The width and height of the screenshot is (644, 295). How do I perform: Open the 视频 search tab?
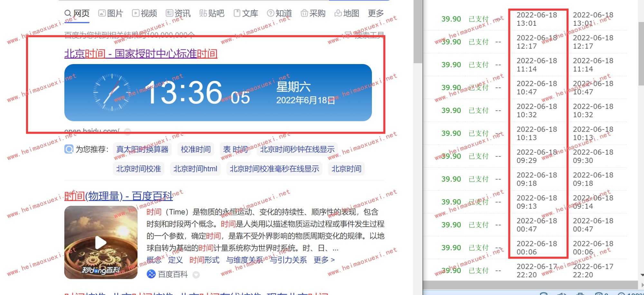(x=145, y=13)
